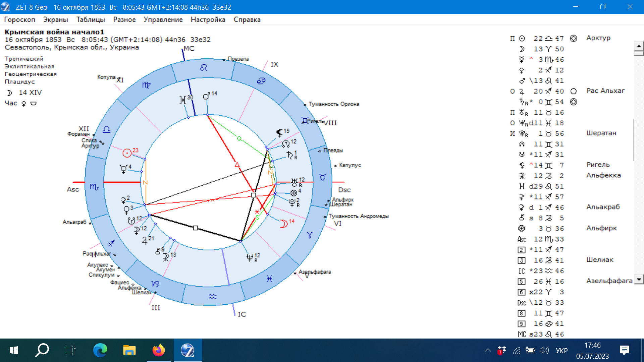The width and height of the screenshot is (644, 362).
Task: Switch the УКР keyboard language indicator
Action: (561, 351)
